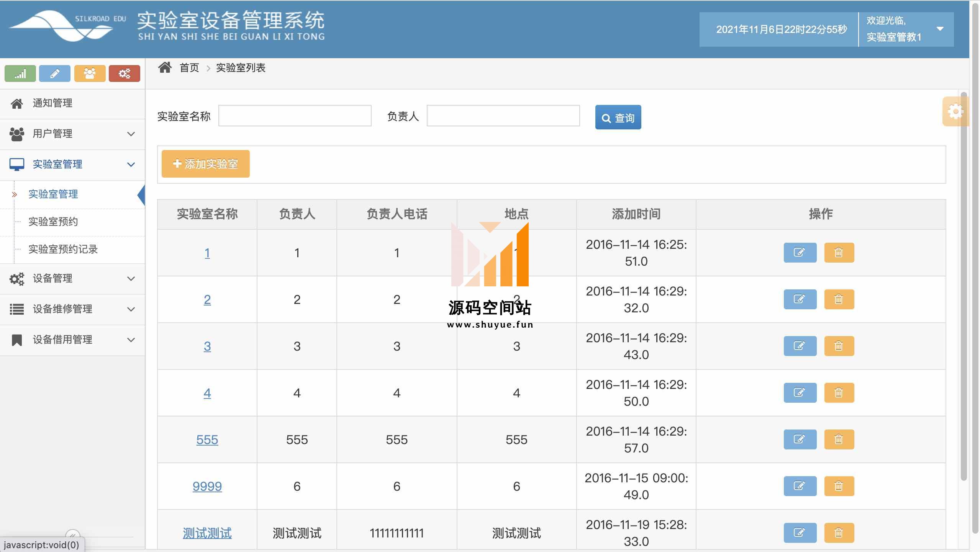Image resolution: width=980 pixels, height=552 pixels.
Task: Open lab link 9999
Action: 207,487
